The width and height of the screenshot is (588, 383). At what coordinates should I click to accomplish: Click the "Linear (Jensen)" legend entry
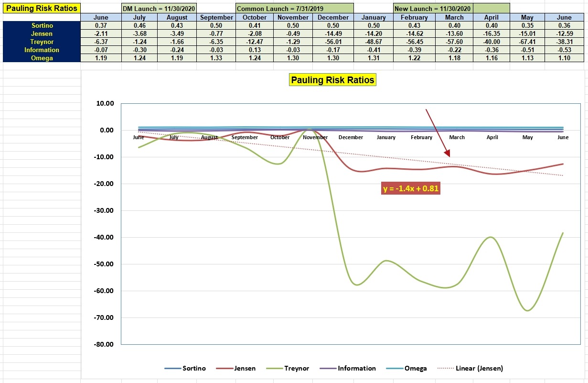[x=470, y=368]
